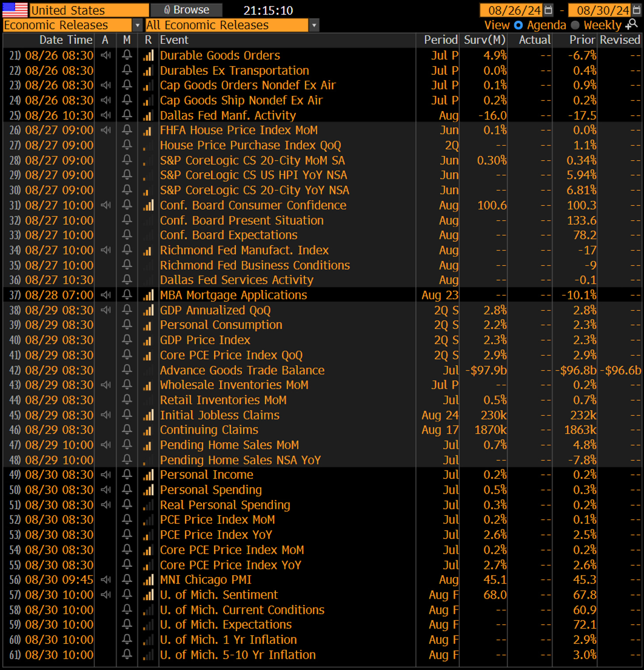
Task: Toggle bell alert for Advance Goods Trade Balance
Action: [x=127, y=370]
